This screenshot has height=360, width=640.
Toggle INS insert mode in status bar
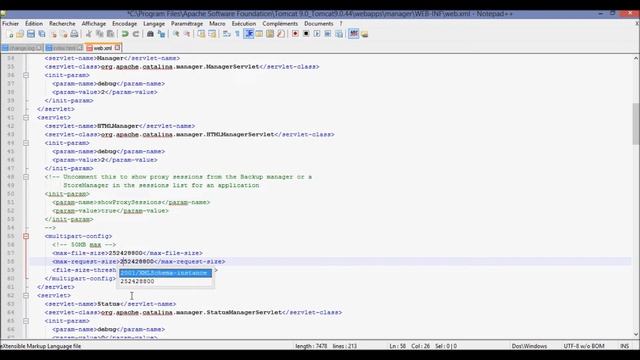tap(624, 346)
